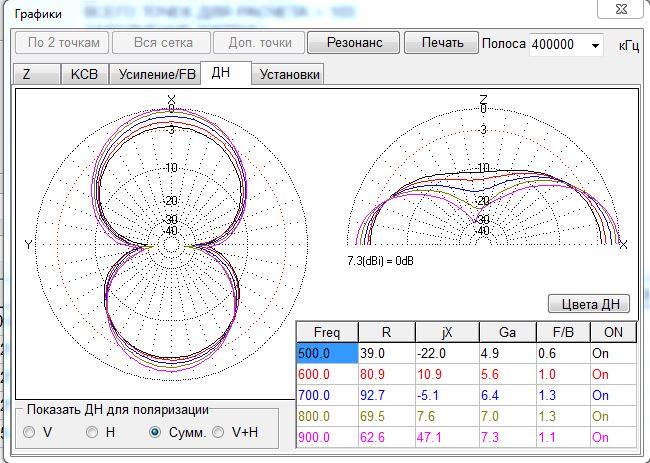Open the КСВ tab
Screen dimensions: 650x463
(84, 75)
